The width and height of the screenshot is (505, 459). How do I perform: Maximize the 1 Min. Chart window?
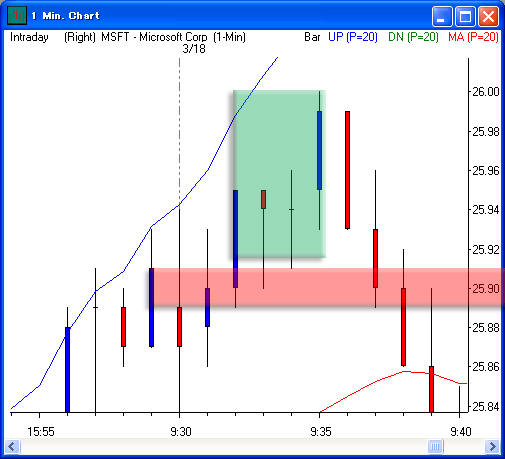[x=465, y=16]
